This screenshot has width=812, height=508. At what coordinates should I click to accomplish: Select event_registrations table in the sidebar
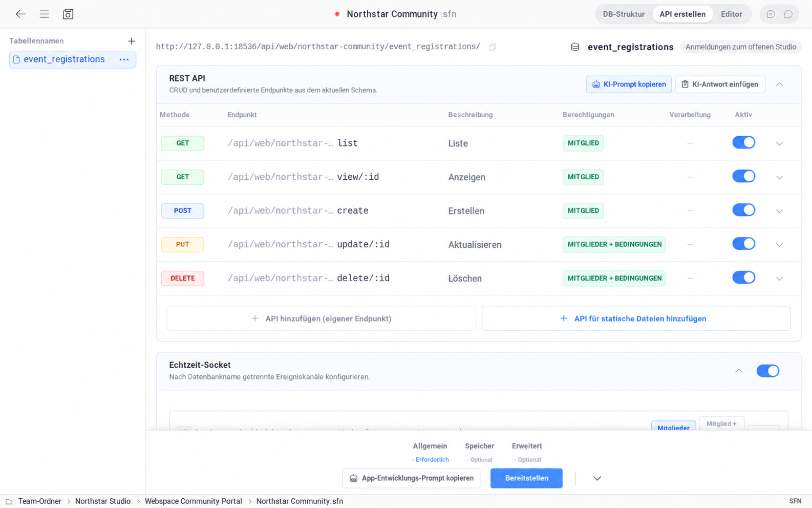pos(73,59)
